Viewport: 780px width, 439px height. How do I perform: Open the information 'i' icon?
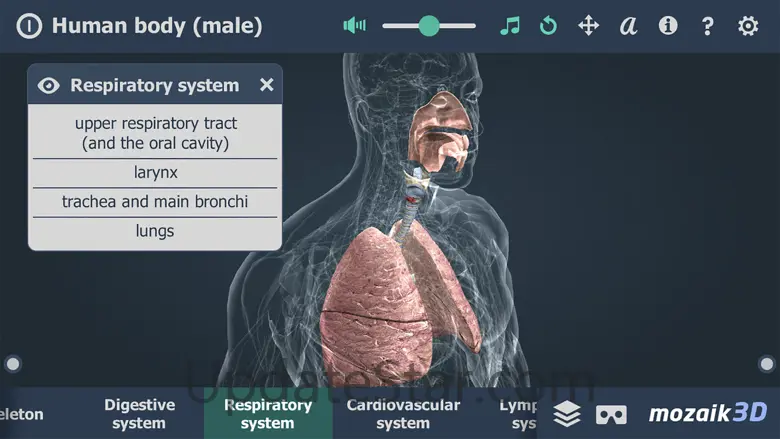tap(668, 25)
